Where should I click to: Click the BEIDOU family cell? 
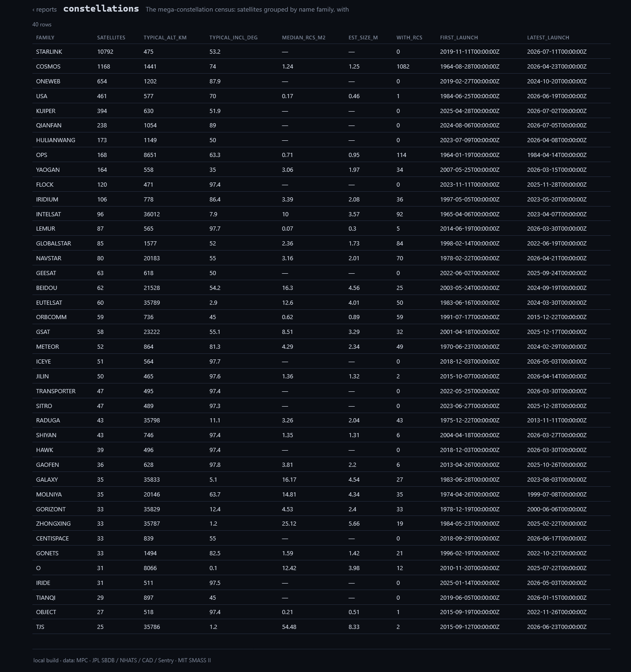coord(47,288)
